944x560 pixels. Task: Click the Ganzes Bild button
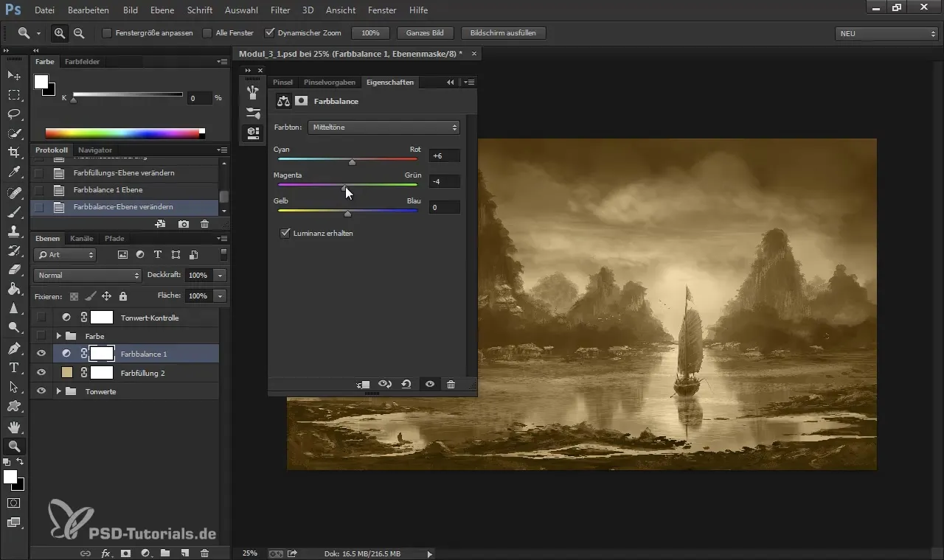(x=425, y=33)
